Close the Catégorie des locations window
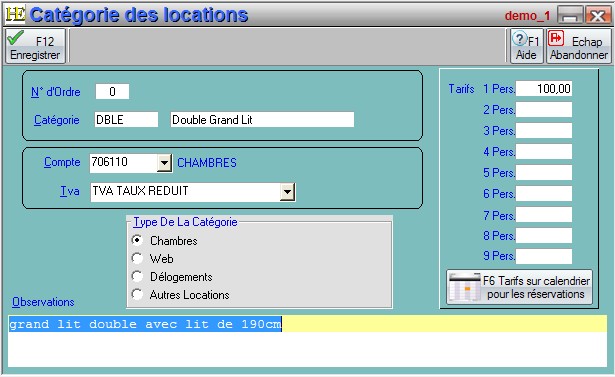This screenshot has width=615, height=377. click(598, 16)
